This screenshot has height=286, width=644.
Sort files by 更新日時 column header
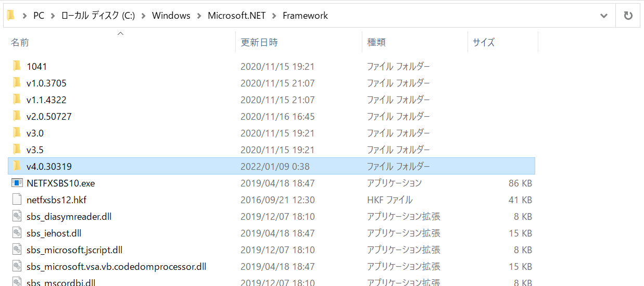coord(259,43)
